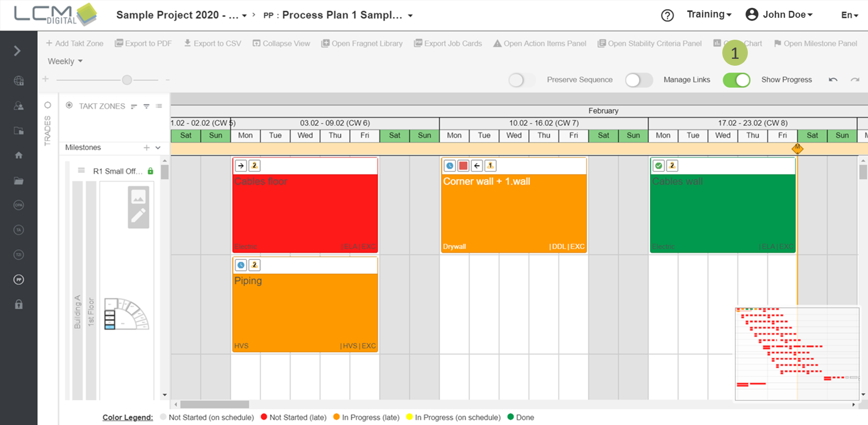Click the help question mark icon
Image resolution: width=868 pixels, height=425 pixels.
pos(667,15)
